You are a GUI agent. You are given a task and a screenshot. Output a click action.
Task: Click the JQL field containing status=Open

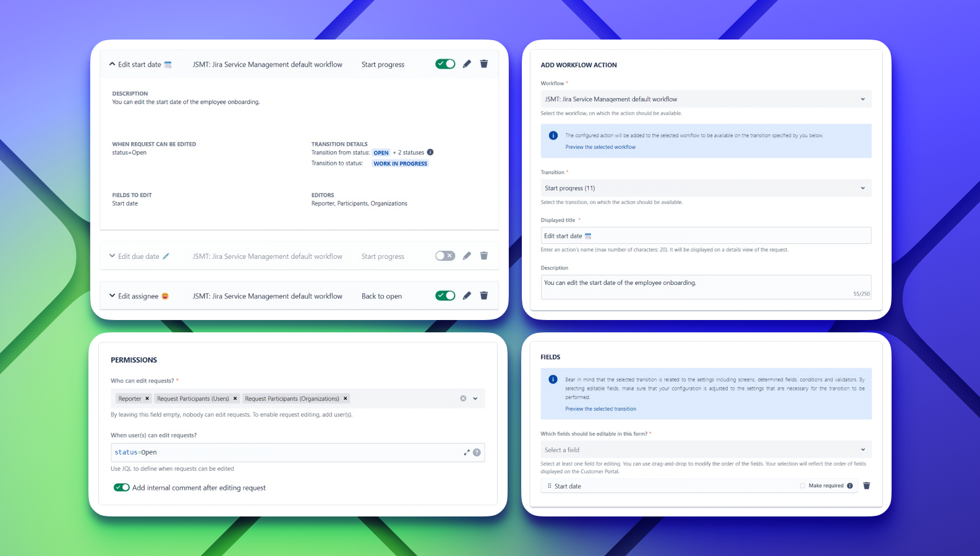pyautogui.click(x=297, y=452)
